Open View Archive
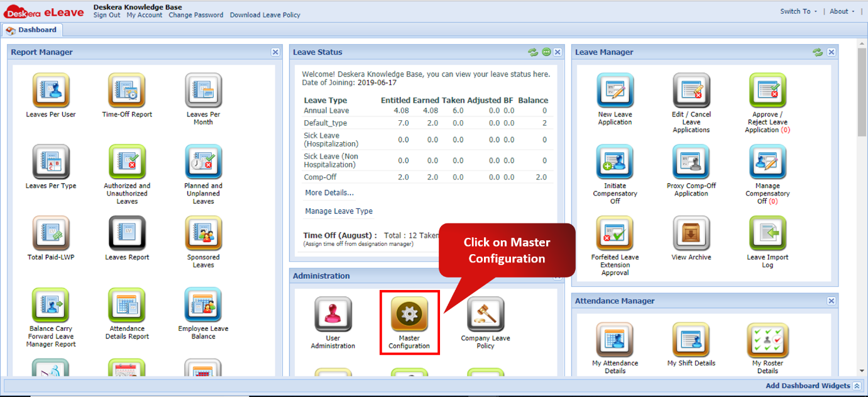This screenshot has height=397, width=868. point(691,233)
